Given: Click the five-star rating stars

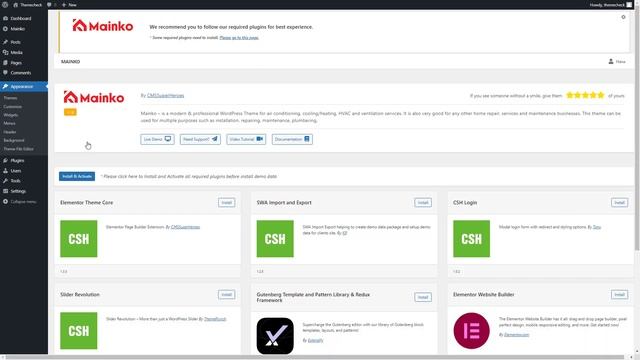Looking at the screenshot, I should [x=585, y=95].
